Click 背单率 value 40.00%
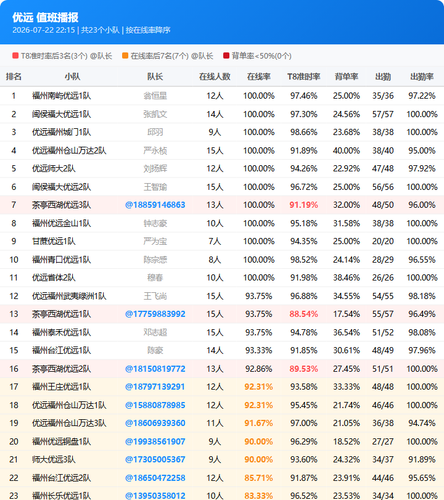Screen dimensions: 444x500 click(x=346, y=150)
